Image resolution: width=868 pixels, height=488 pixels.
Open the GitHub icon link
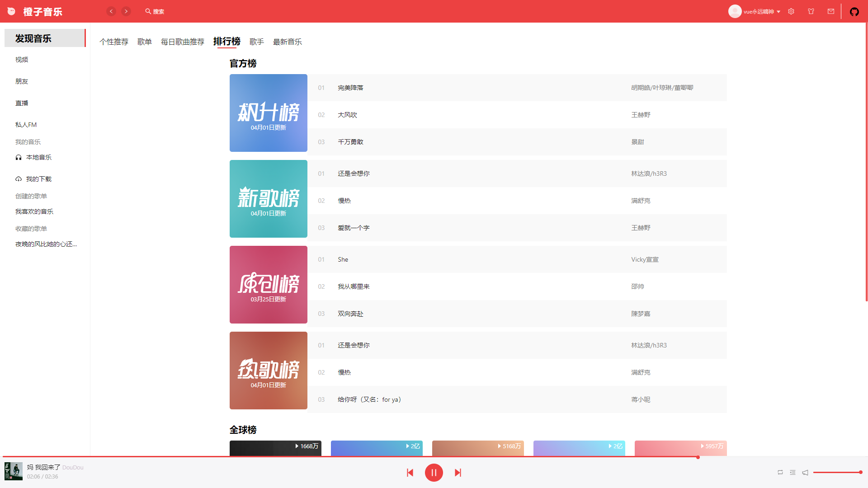854,12
